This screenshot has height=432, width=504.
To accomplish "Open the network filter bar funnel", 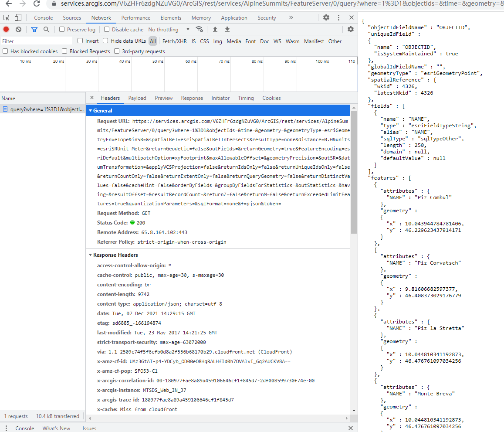I will point(34,29).
